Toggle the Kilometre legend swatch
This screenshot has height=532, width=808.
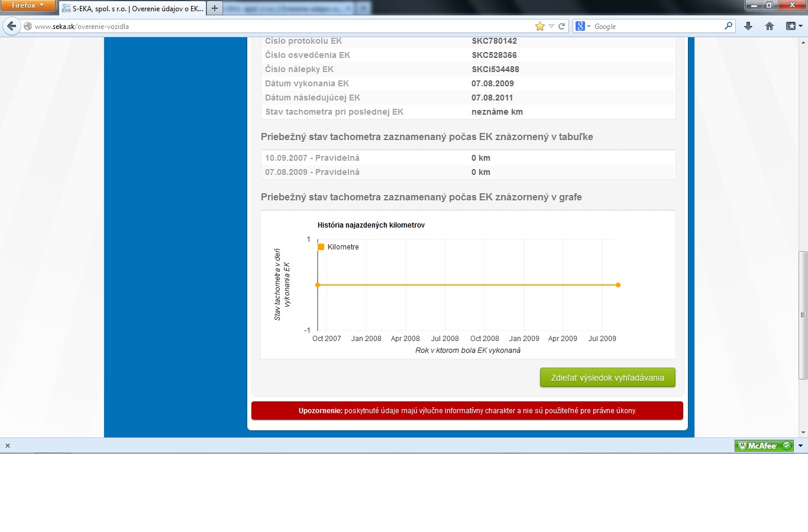coord(321,247)
